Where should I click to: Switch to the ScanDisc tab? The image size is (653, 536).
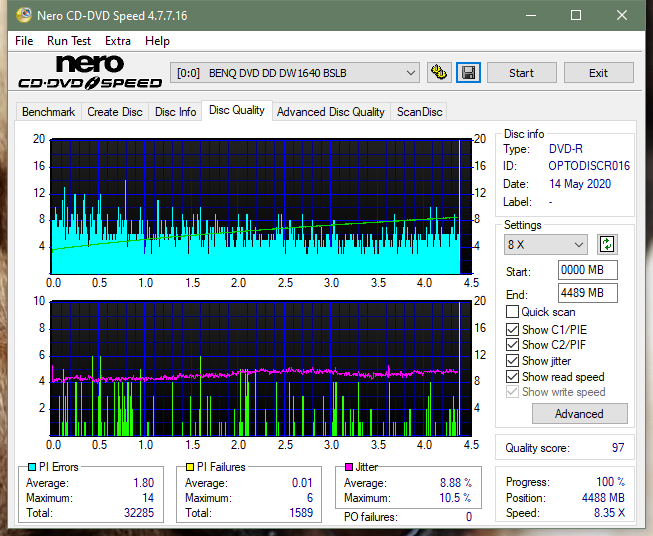[419, 112]
